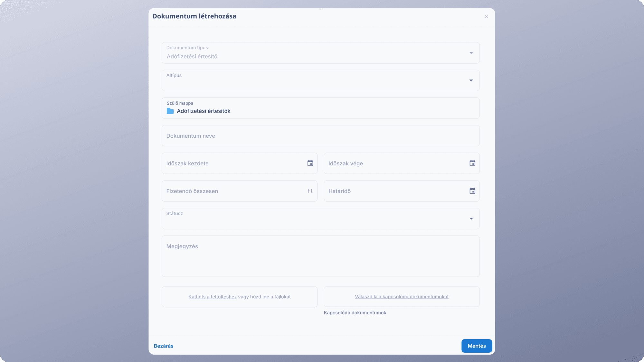
Task: Click Válaszd ki a kapcsolódó dokumentumokat link
Action: 402,297
